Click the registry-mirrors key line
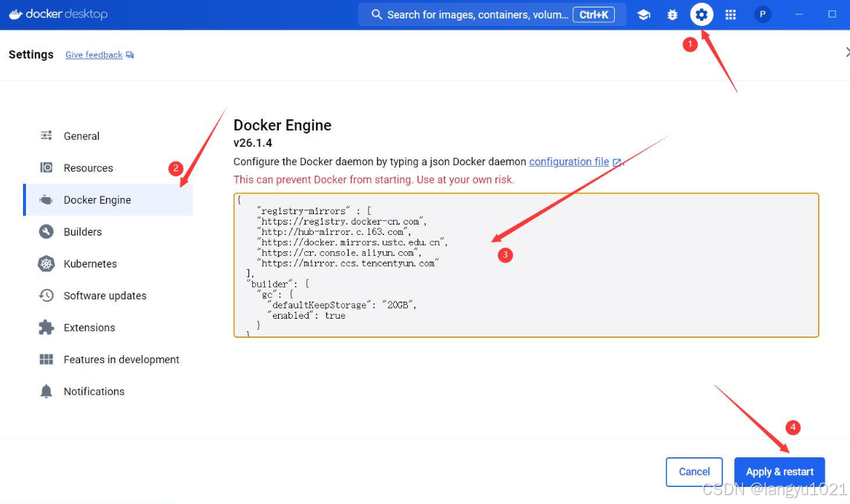This screenshot has height=504, width=850. pyautogui.click(x=314, y=210)
